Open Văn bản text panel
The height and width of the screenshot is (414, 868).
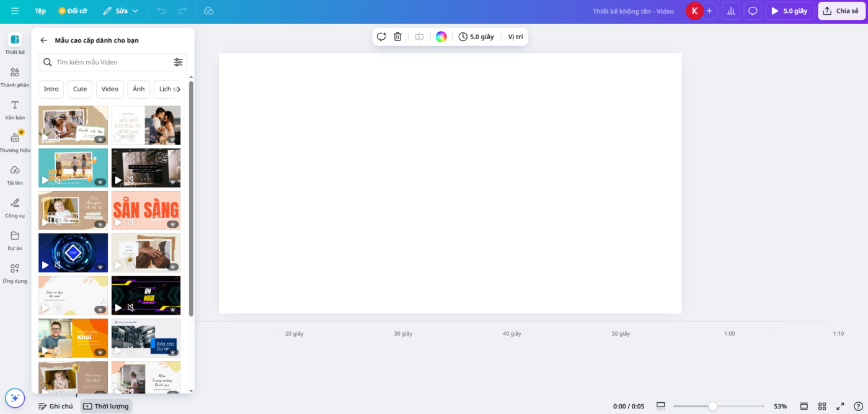pyautogui.click(x=15, y=110)
